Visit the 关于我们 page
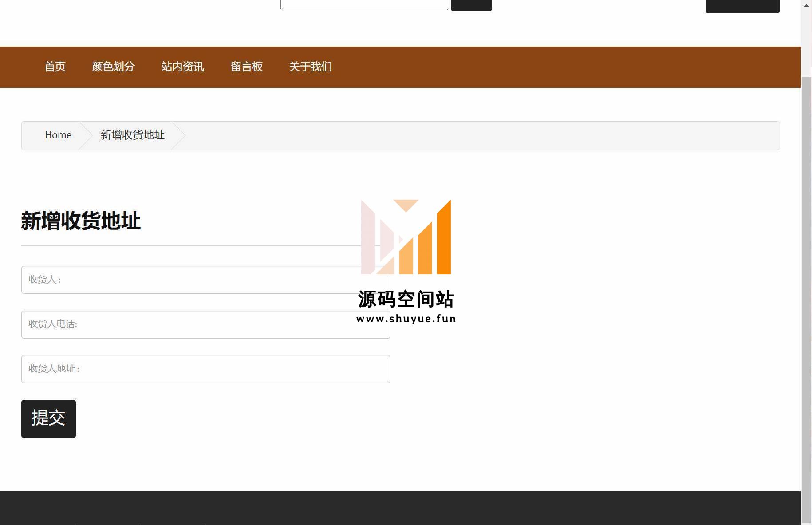 310,67
